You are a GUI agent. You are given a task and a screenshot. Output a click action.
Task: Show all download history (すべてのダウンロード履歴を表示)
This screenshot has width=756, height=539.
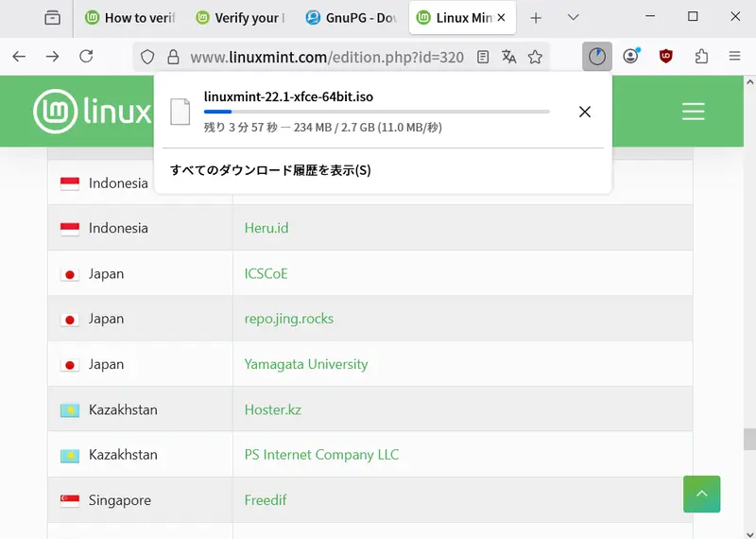[x=270, y=170]
